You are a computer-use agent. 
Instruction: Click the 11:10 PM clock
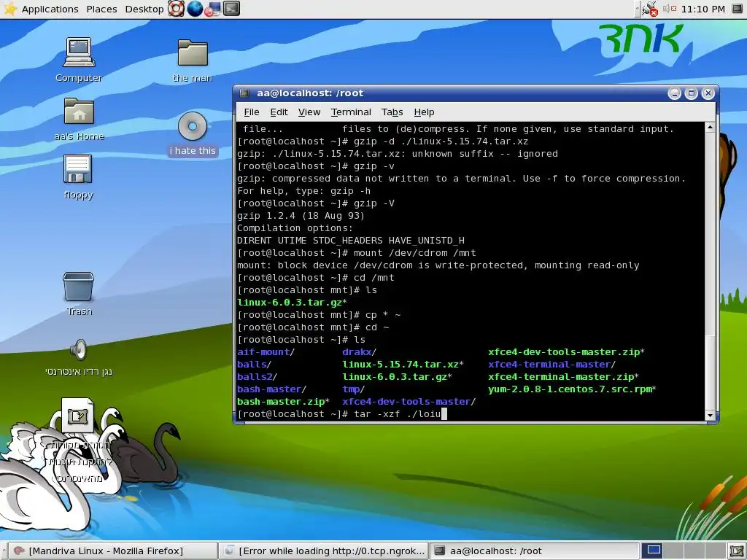703,9
